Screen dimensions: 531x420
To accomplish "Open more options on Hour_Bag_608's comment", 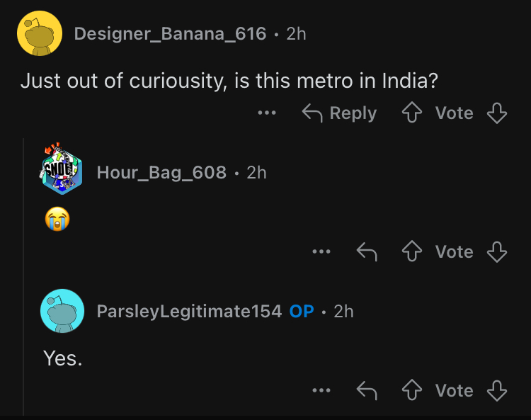I will coord(321,251).
